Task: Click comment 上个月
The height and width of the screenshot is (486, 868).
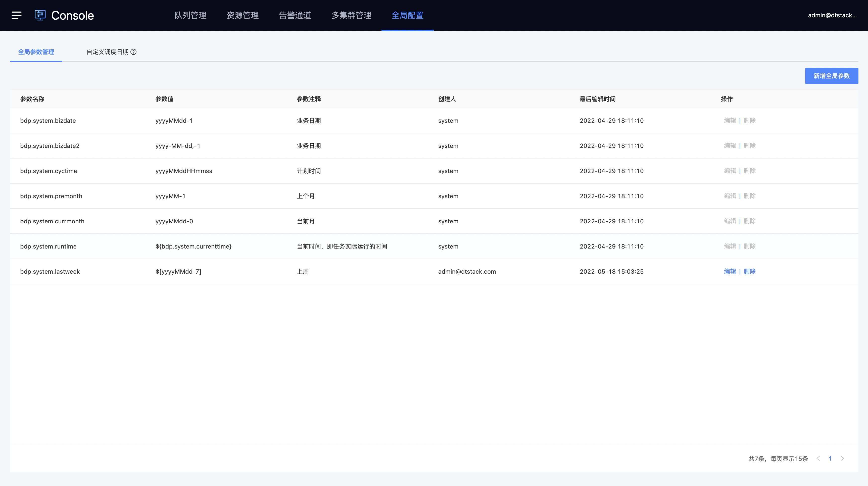Action: tap(306, 196)
